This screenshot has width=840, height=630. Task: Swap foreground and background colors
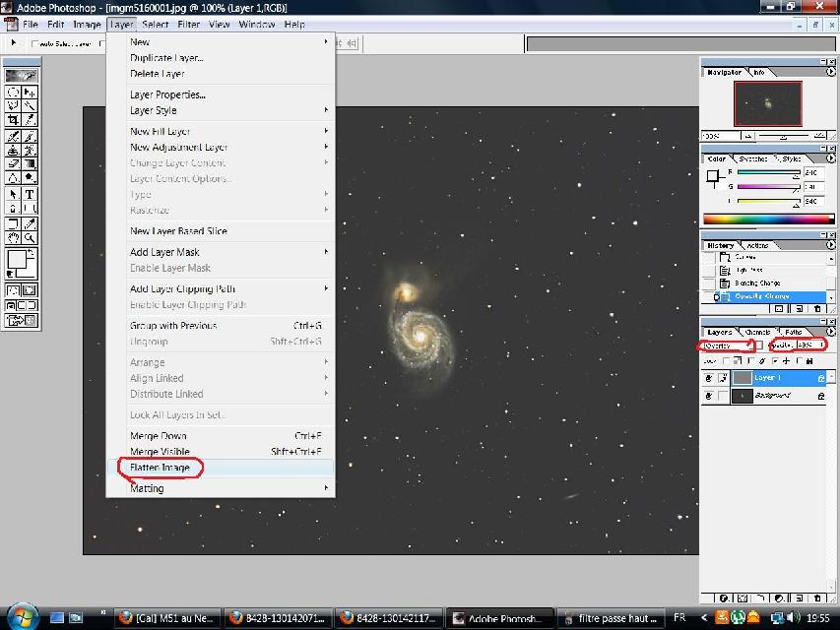tap(32, 253)
